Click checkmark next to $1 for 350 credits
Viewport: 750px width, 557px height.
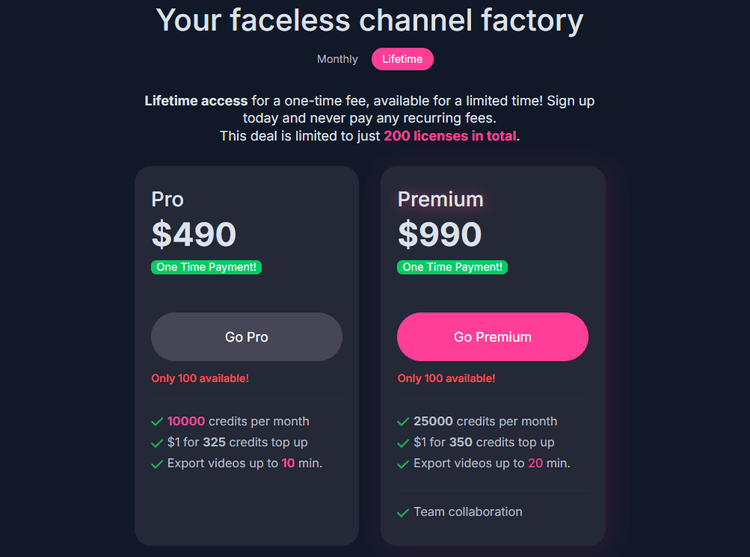[x=403, y=443]
